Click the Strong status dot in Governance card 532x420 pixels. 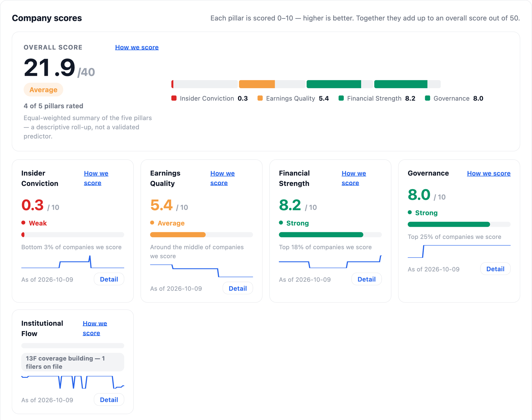410,212
